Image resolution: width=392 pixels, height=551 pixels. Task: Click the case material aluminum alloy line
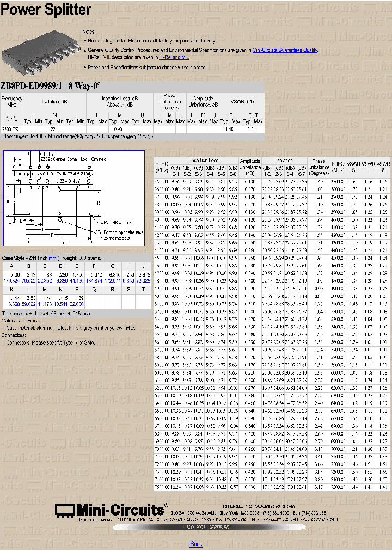[x=71, y=328]
